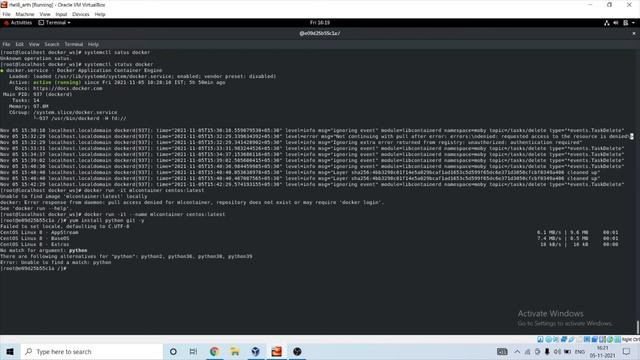This screenshot has height=360, width=640.
Task: Open the terminal window's File menu
Action: [x=6, y=44]
